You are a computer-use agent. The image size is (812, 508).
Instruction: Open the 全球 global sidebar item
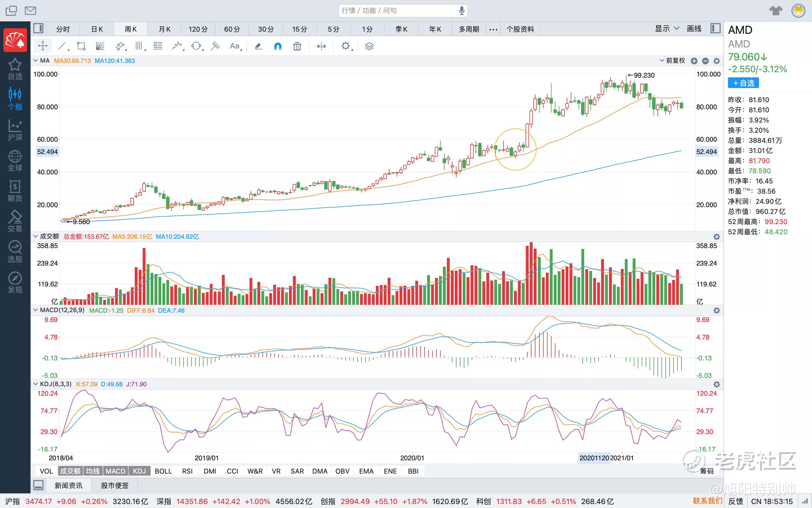tap(15, 161)
